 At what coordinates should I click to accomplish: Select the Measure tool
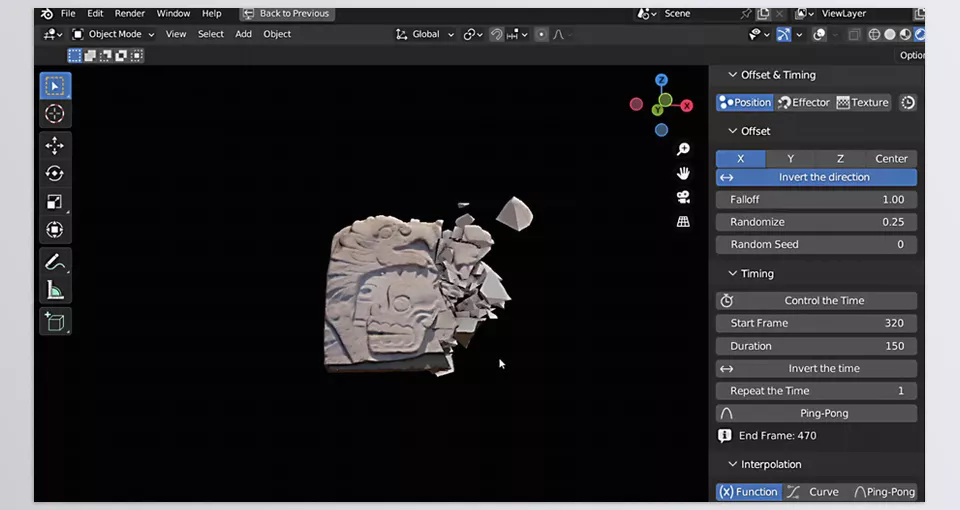coord(55,290)
